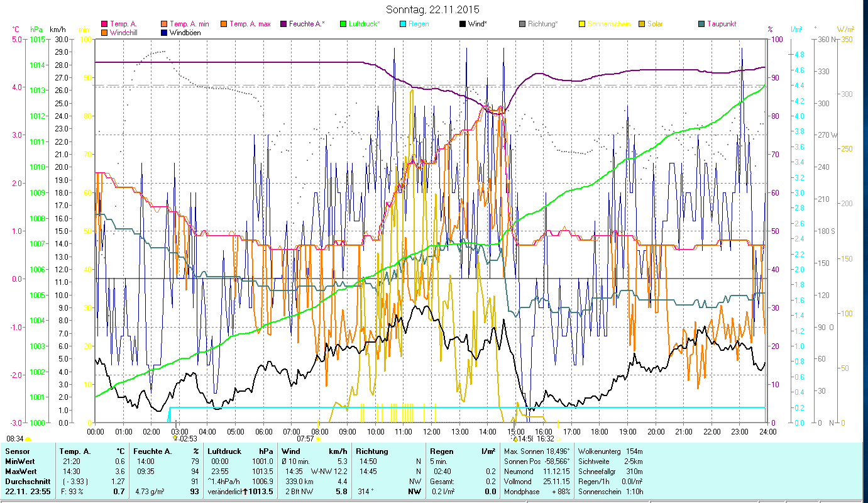Viewport: 868px width, 503px height.
Task: Click the 'Taupunkt' legend label
Action: [722, 25]
